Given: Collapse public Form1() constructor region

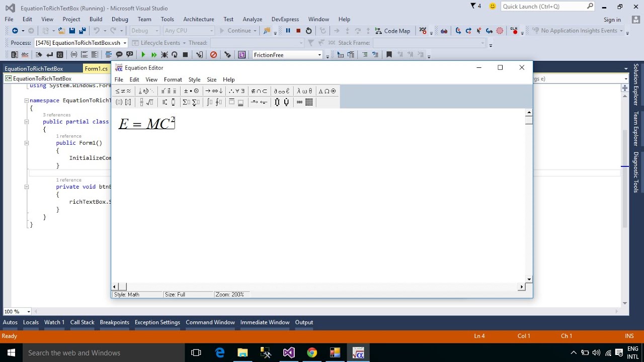Looking at the screenshot, I should pyautogui.click(x=26, y=143).
